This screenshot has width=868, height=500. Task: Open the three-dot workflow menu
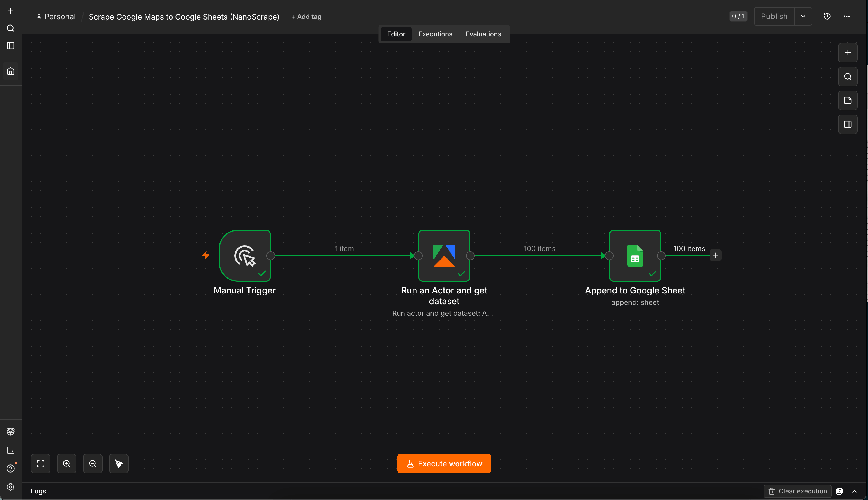click(x=847, y=16)
